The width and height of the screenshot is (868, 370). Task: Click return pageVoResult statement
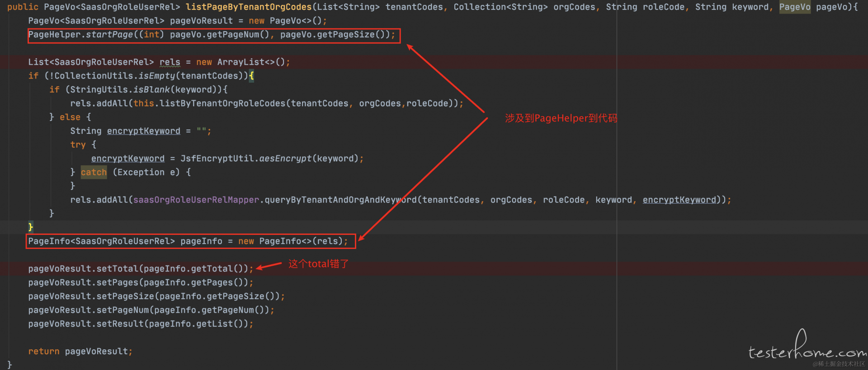tap(80, 351)
